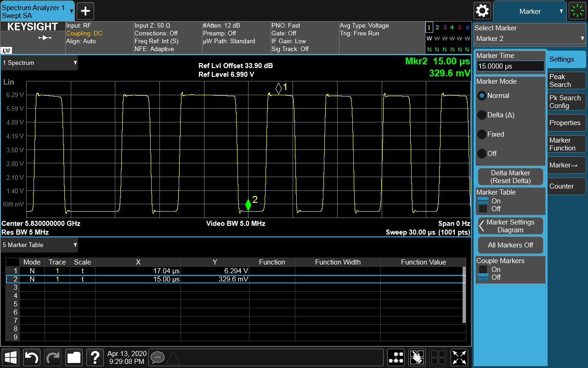Click the Ref Level 6.990 V annotation

(x=226, y=75)
